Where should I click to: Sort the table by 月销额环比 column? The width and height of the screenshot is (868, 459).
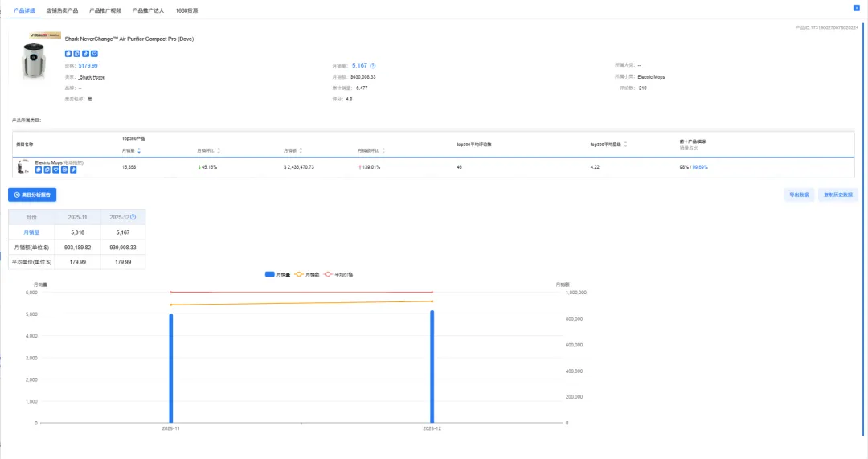tap(383, 150)
